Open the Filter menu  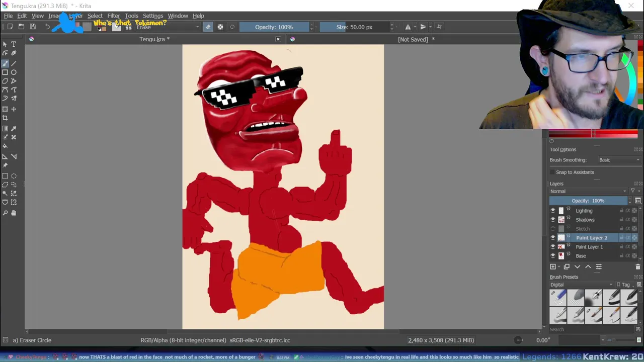(x=114, y=16)
